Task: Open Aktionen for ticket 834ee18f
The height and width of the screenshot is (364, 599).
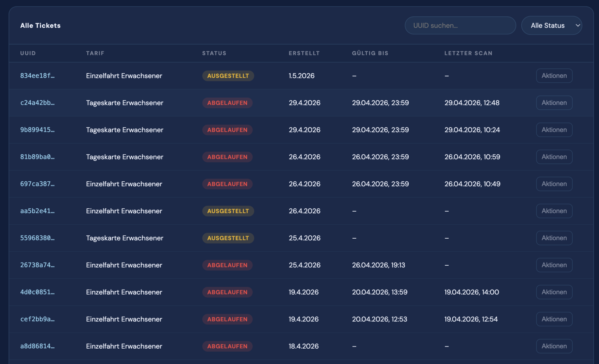Action: pos(554,76)
